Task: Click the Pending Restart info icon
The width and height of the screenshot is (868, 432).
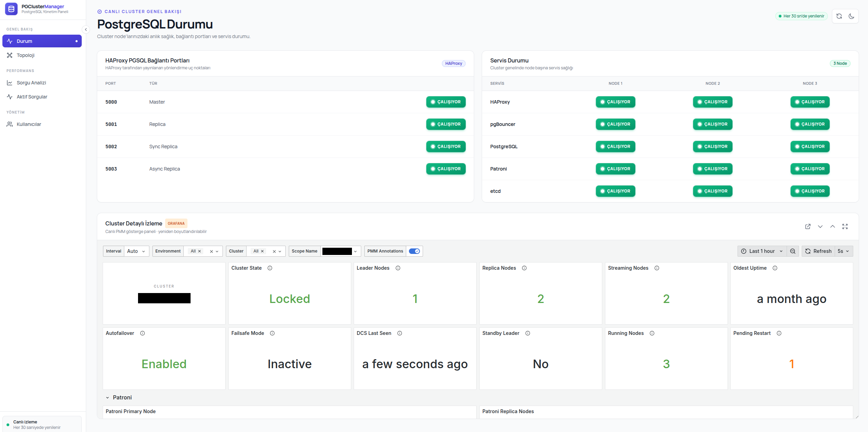Action: pos(779,333)
